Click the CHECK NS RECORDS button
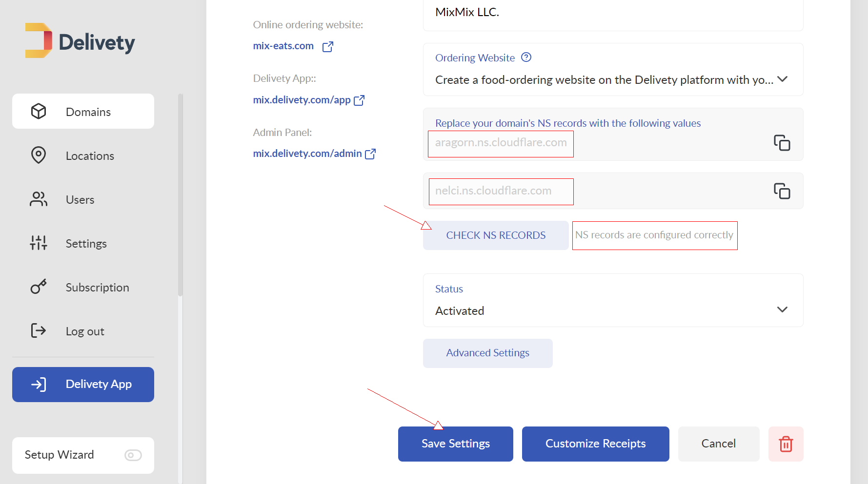Viewport: 868px width, 484px height. (496, 235)
